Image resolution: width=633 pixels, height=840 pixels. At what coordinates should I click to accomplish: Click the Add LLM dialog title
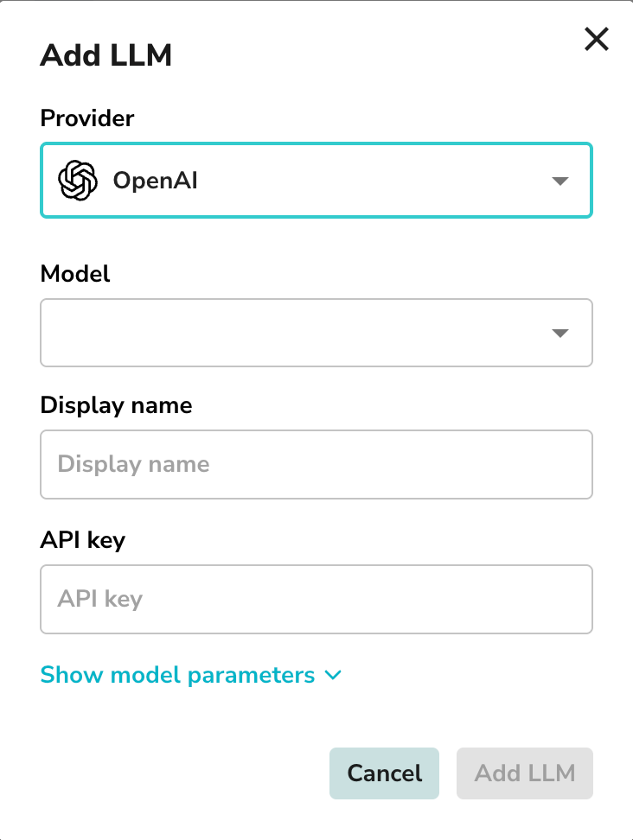click(x=105, y=55)
